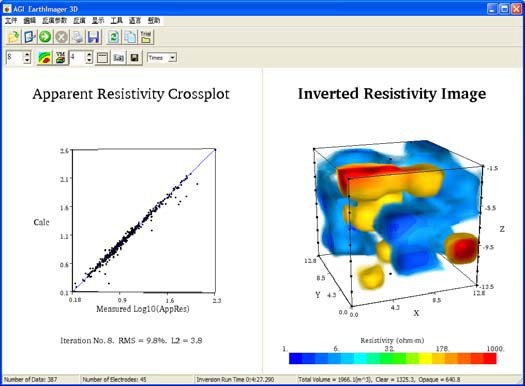Click the gray stop inversion X icon
This screenshot has height=386, width=525.
click(x=61, y=37)
